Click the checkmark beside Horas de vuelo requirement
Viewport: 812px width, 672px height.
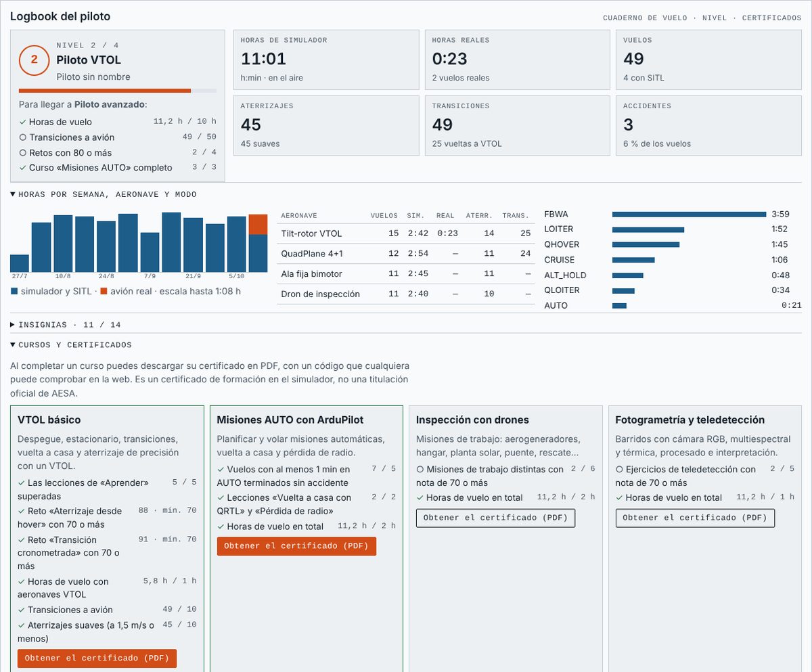point(22,122)
